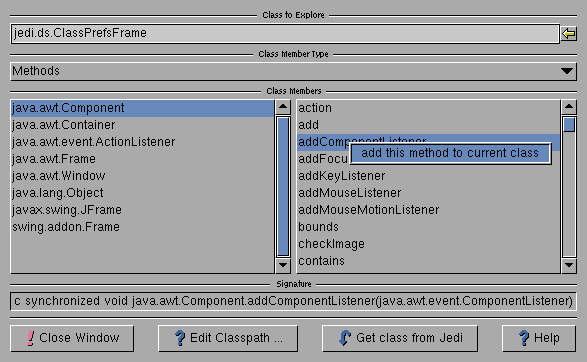Choose 'add this method to current class'
Image resolution: width=587 pixels, height=362 pixels.
[450, 153]
